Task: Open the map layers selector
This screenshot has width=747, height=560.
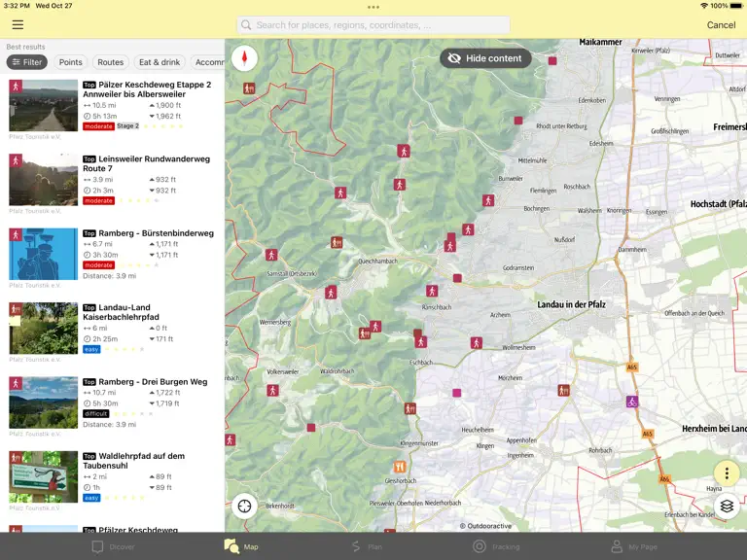Action: 727,506
